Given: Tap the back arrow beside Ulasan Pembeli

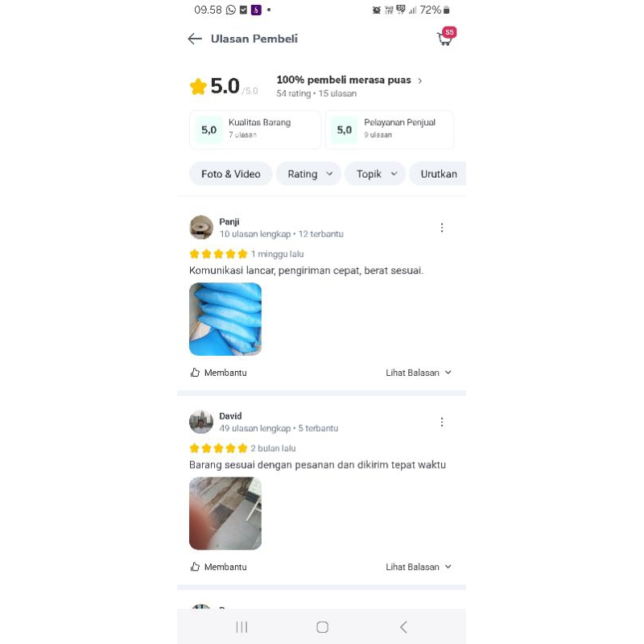Looking at the screenshot, I should (195, 39).
